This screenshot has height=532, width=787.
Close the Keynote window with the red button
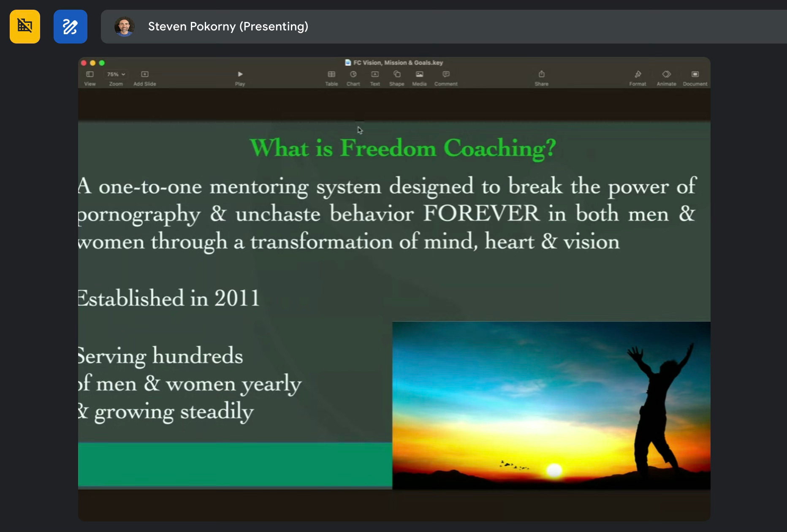coord(84,63)
